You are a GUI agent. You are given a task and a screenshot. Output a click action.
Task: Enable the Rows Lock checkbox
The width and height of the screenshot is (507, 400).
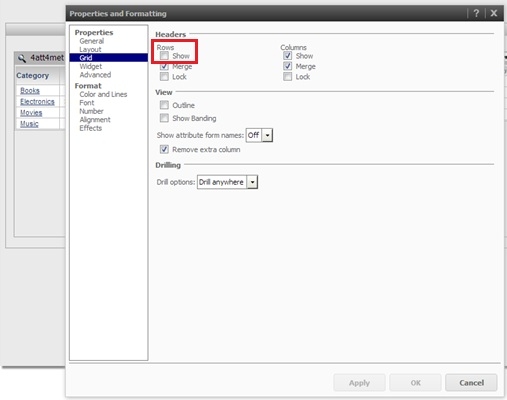click(164, 77)
